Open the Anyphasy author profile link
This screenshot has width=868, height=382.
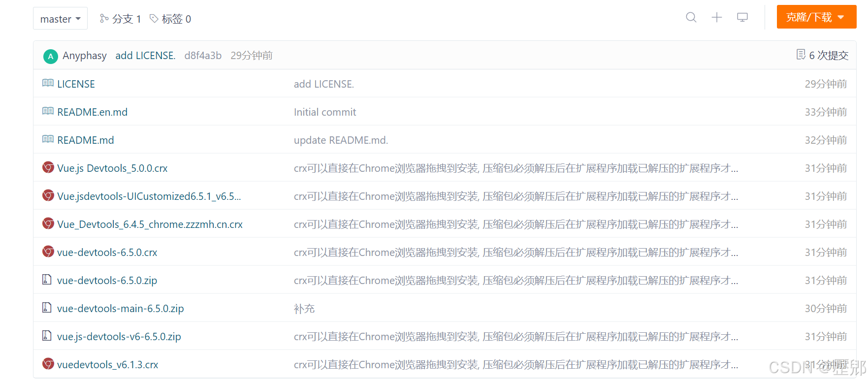(85, 56)
